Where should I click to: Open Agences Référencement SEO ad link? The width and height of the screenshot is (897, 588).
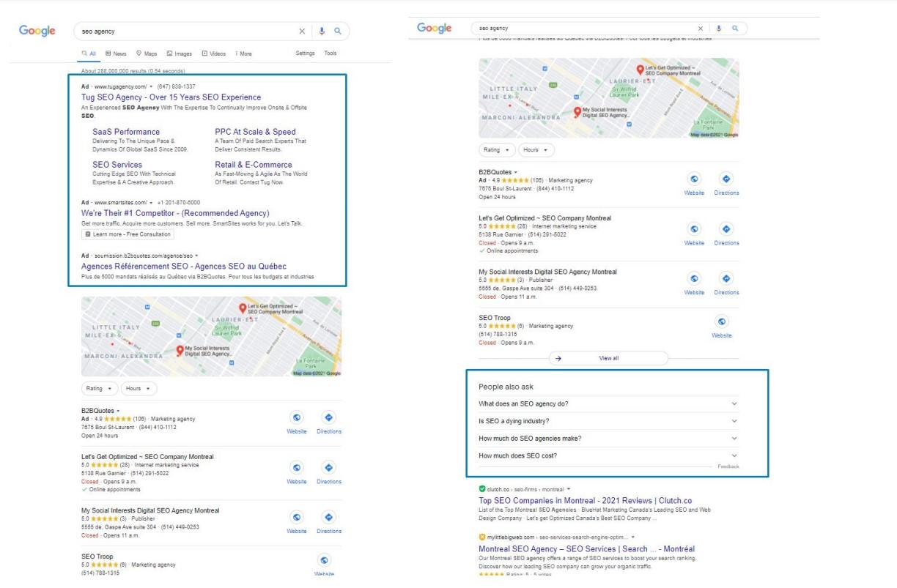click(x=184, y=266)
